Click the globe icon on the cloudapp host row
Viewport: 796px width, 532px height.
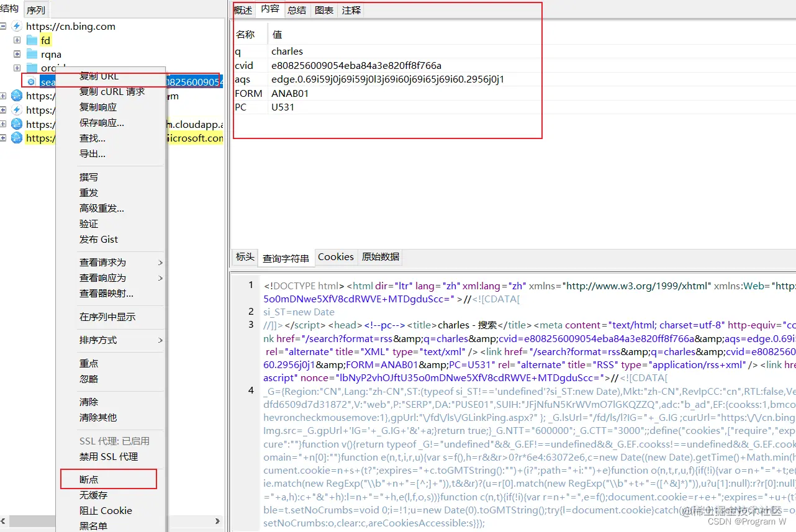pos(17,124)
